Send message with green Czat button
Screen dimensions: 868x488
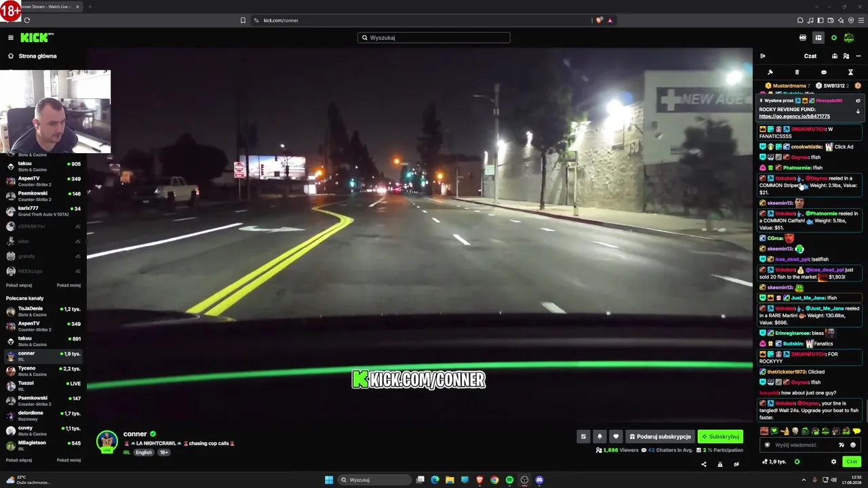coord(852,462)
